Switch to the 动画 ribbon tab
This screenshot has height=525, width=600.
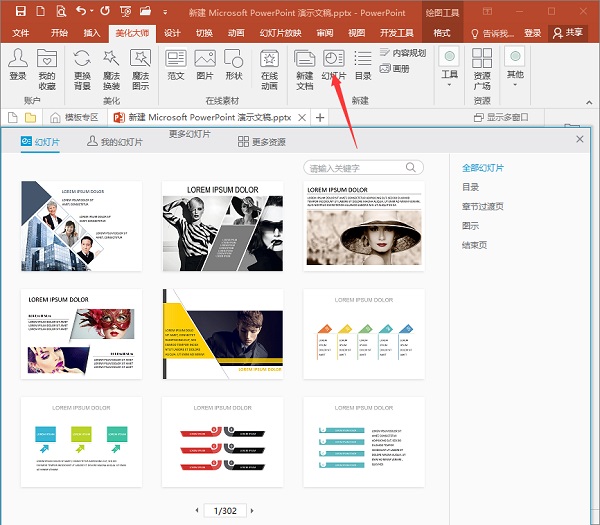click(236, 33)
